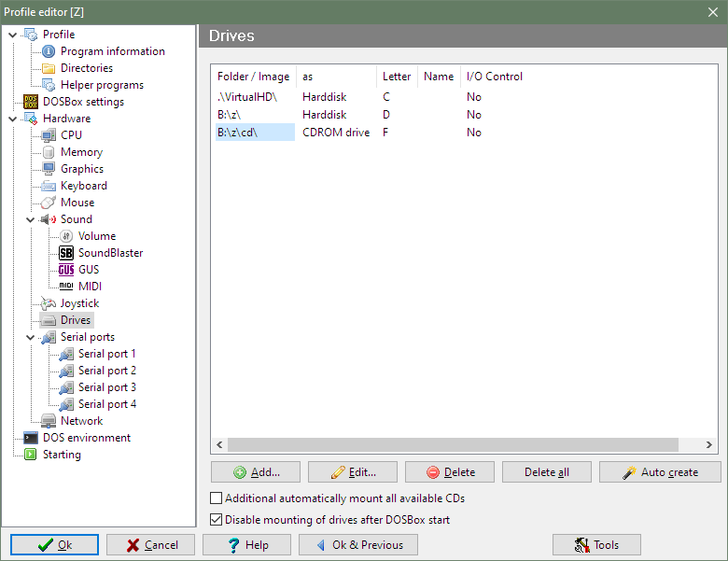Image resolution: width=728 pixels, height=561 pixels.
Task: Click the Memory cylinder icon
Action: 49,152
